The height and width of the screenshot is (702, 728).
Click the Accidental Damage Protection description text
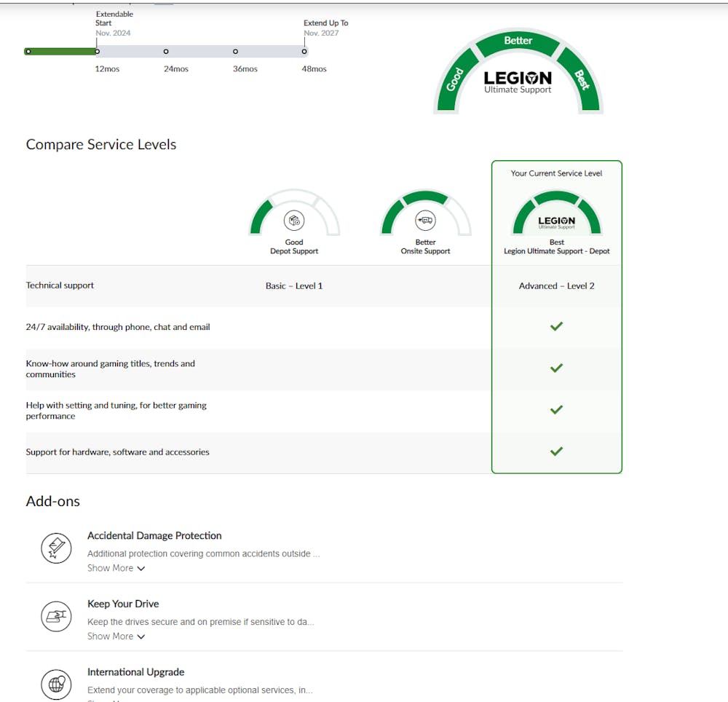(x=203, y=553)
